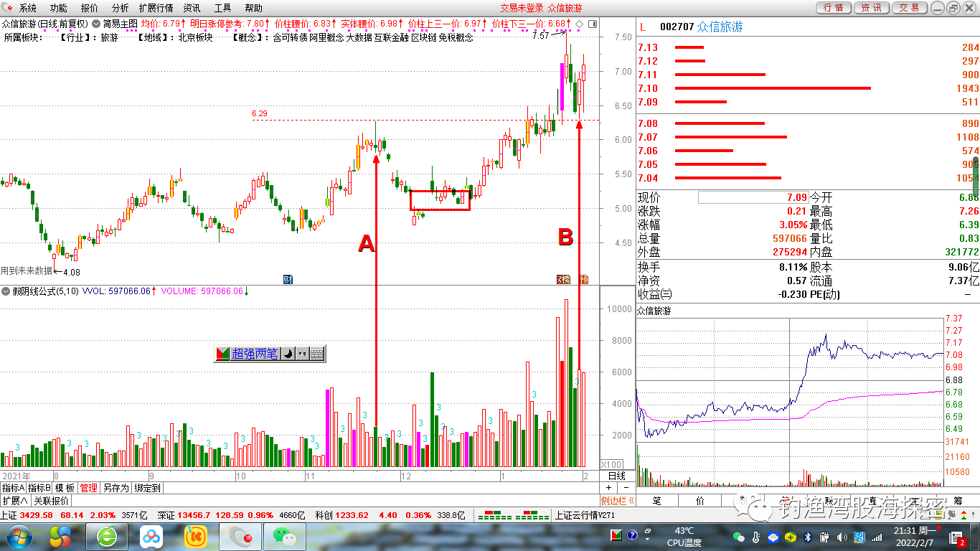The width and height of the screenshot is (980, 551).
Task: Click the diamond icon at chart top-right
Action: tap(579, 24)
